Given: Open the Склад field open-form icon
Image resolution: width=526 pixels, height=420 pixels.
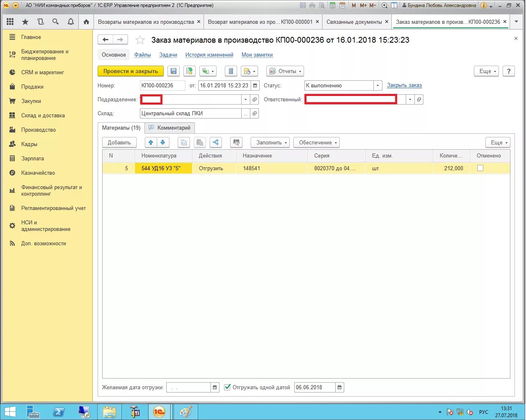Looking at the screenshot, I should coord(255,114).
